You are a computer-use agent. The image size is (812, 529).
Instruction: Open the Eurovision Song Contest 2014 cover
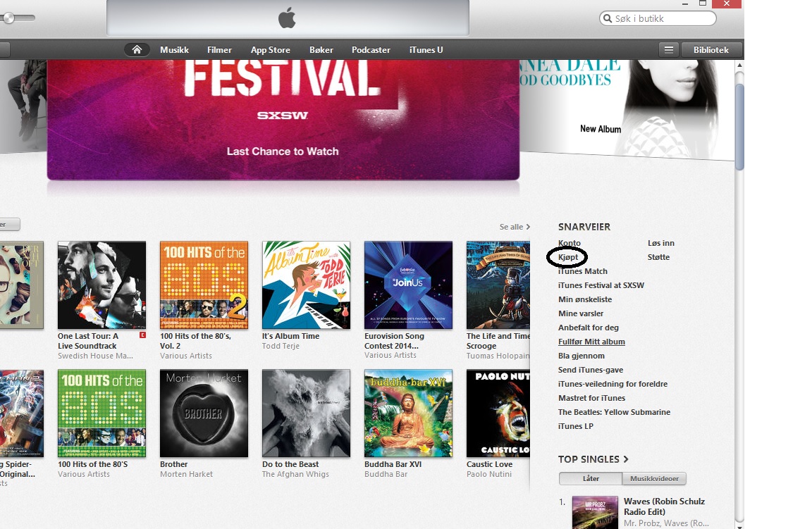408,285
